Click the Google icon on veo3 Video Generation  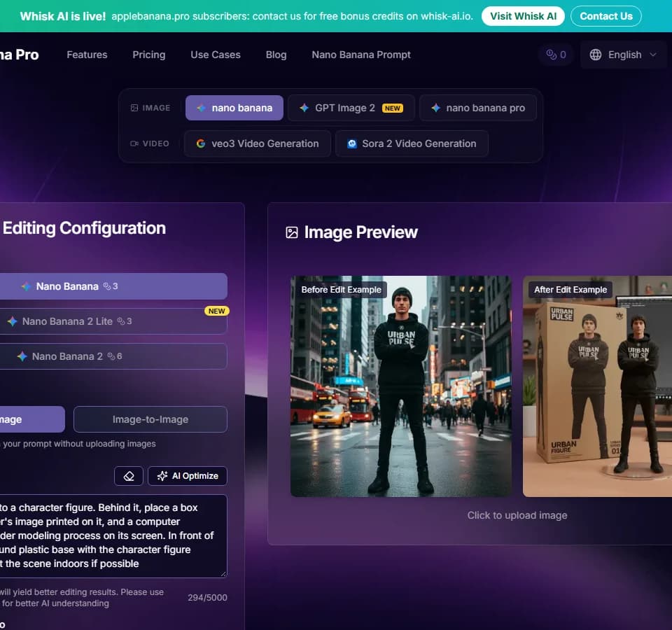201,143
